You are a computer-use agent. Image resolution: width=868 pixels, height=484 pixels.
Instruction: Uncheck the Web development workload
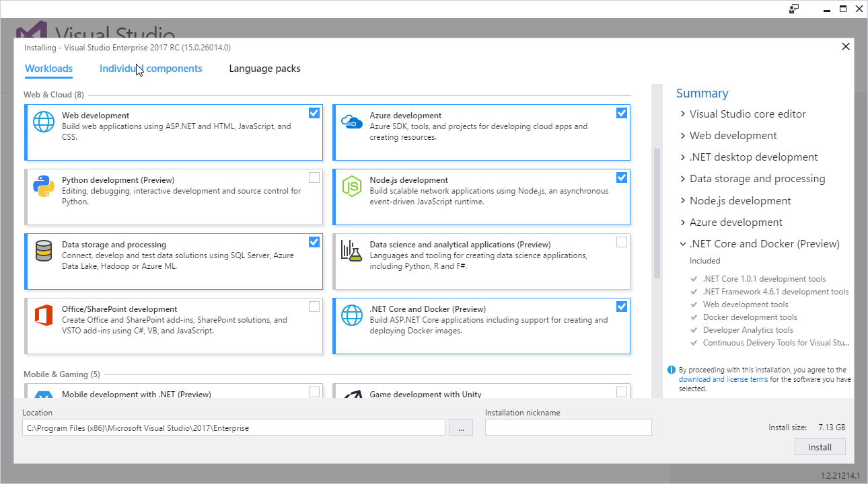(x=314, y=113)
